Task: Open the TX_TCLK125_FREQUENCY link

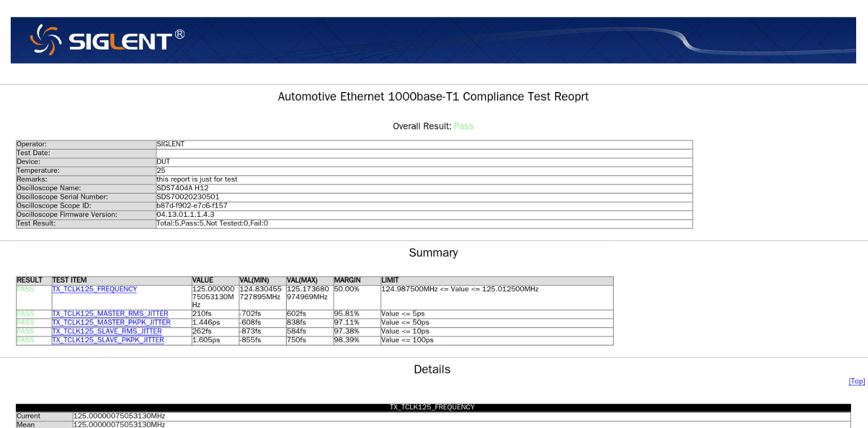Action: (94, 289)
